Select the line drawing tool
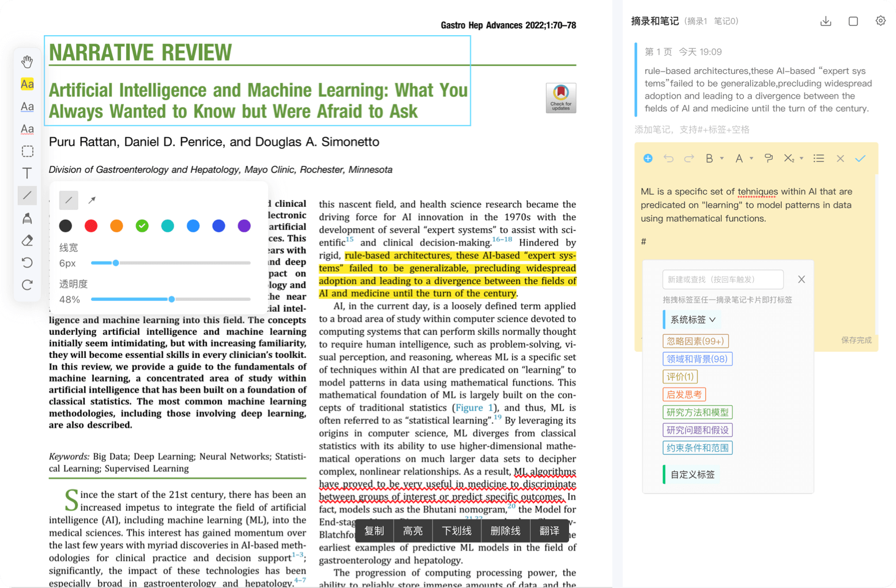Viewport: 896px width, 588px height. click(x=27, y=195)
